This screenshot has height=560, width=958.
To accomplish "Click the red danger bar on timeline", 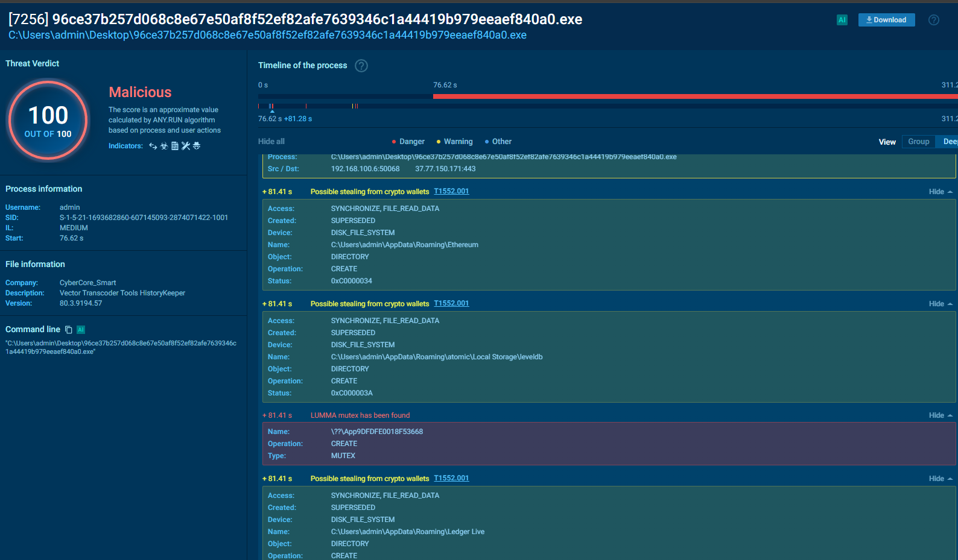I will click(x=664, y=96).
